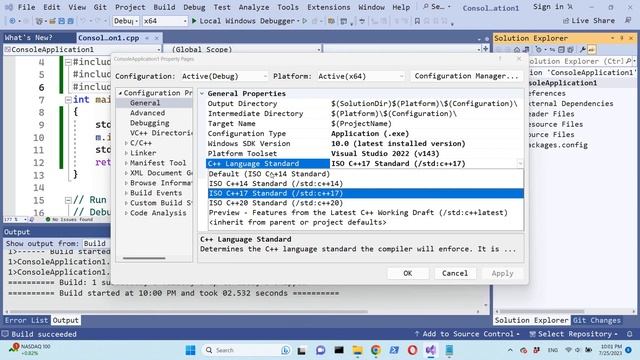The width and height of the screenshot is (640, 360).
Task: Select VC++ Directories property page
Action: point(161,133)
